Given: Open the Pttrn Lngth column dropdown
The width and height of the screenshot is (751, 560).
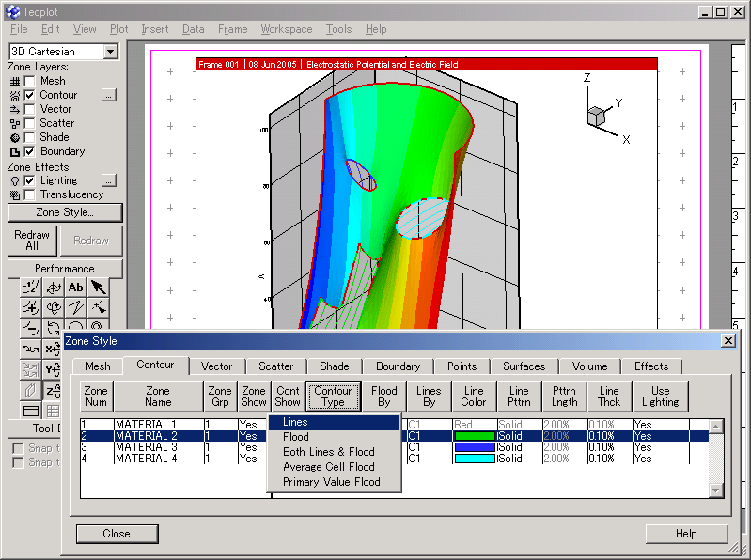Looking at the screenshot, I should (564, 397).
